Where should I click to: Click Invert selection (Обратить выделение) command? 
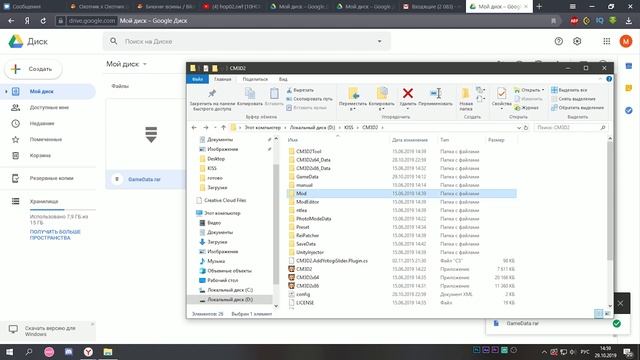[x=577, y=108]
